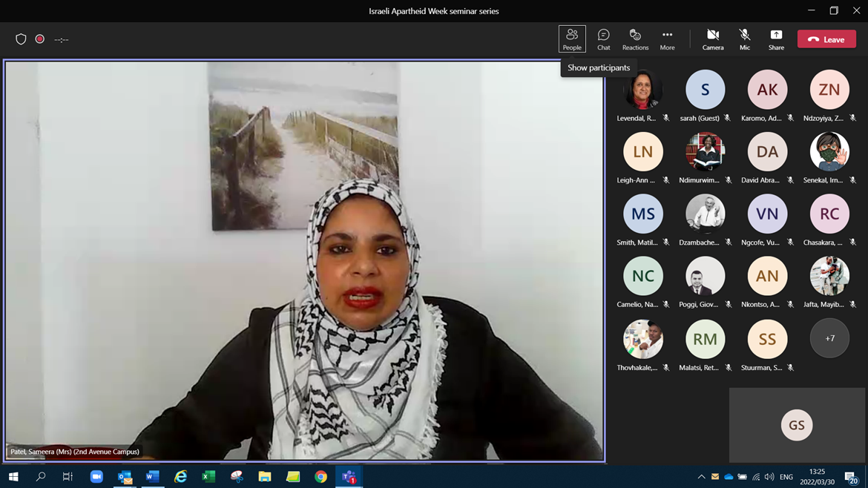Select the AK Karomo avatar

(x=767, y=89)
